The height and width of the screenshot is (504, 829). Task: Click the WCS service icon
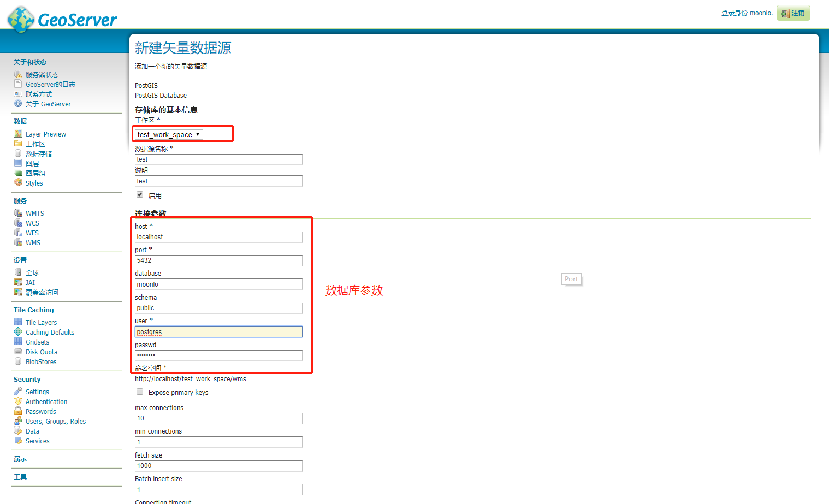click(x=18, y=223)
